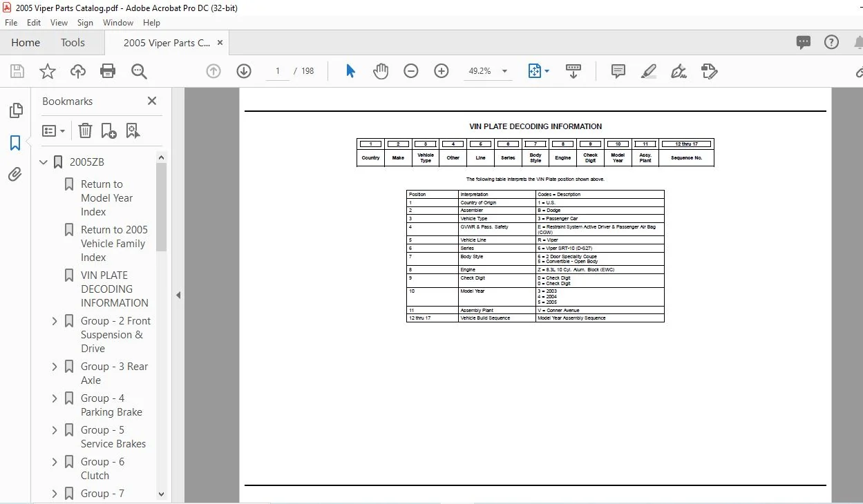863x504 pixels.
Task: Open the notifications bell
Action: coord(858,42)
